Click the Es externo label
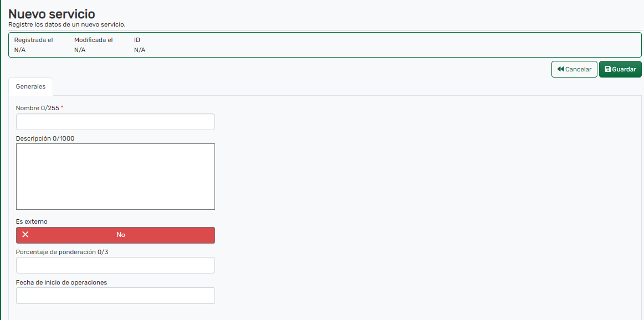The width and height of the screenshot is (644, 320). (x=32, y=221)
